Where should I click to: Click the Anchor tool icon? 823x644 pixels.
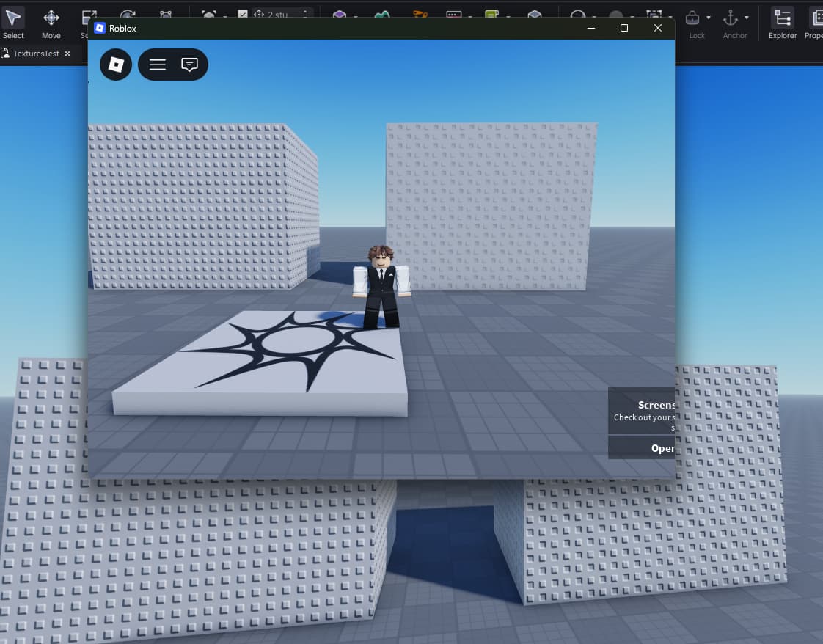731,18
